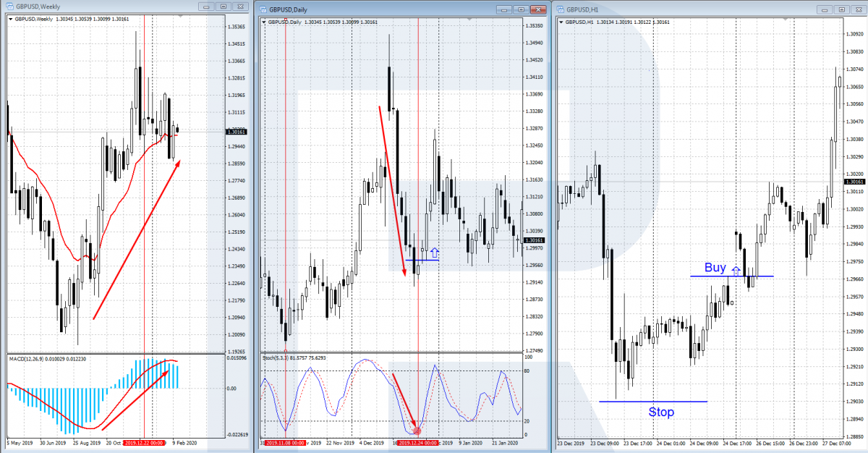This screenshot has width=868, height=453.
Task: Close the GBPUSD,Daily chart window
Action: pos(537,10)
